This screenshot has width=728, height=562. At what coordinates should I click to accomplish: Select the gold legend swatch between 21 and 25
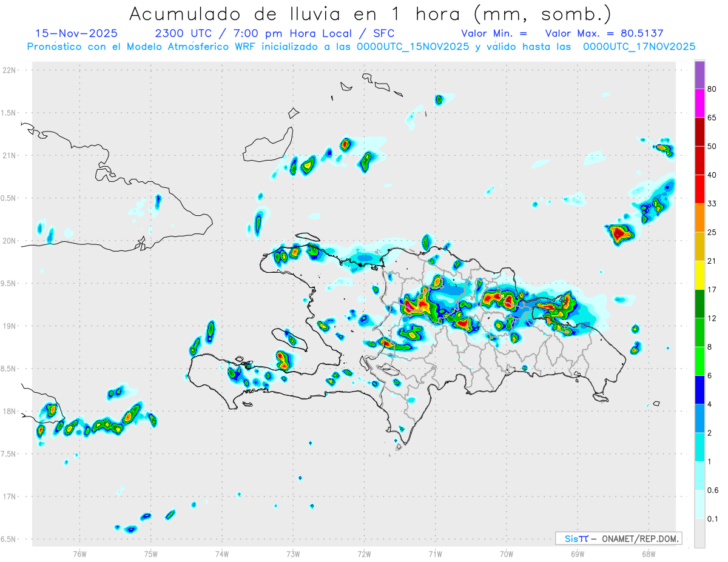click(699, 246)
